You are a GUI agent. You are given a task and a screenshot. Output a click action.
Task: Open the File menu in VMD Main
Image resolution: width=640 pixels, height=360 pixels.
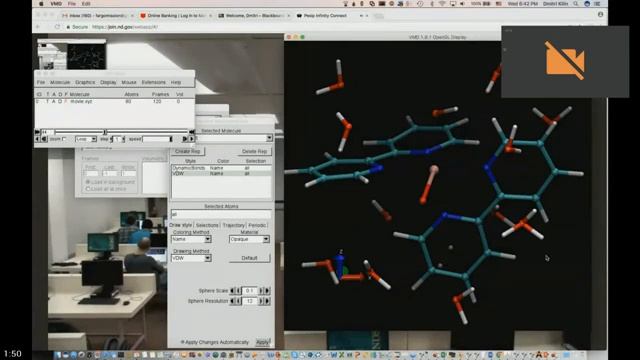coord(41,82)
